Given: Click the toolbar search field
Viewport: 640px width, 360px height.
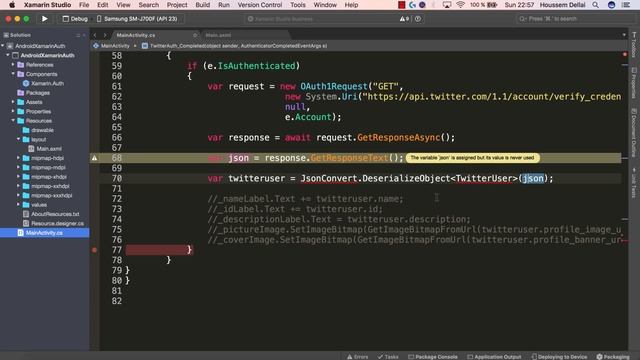Looking at the screenshot, I should point(577,19).
